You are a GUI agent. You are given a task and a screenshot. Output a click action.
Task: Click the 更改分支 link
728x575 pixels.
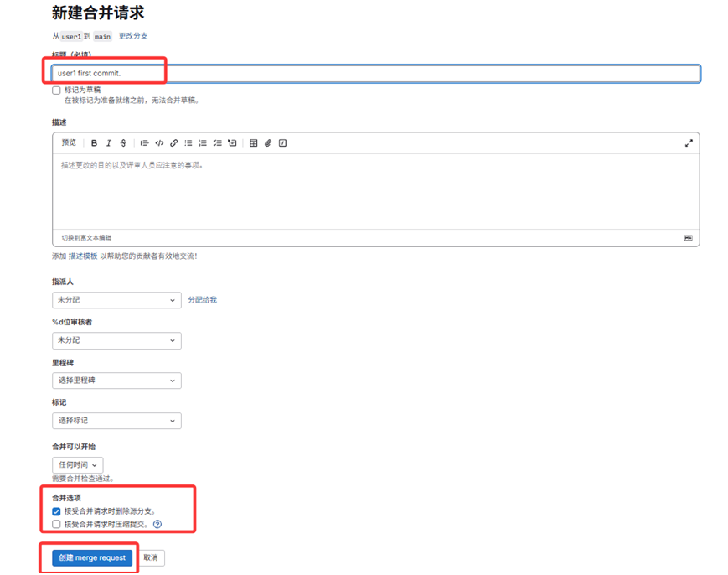pyautogui.click(x=133, y=36)
